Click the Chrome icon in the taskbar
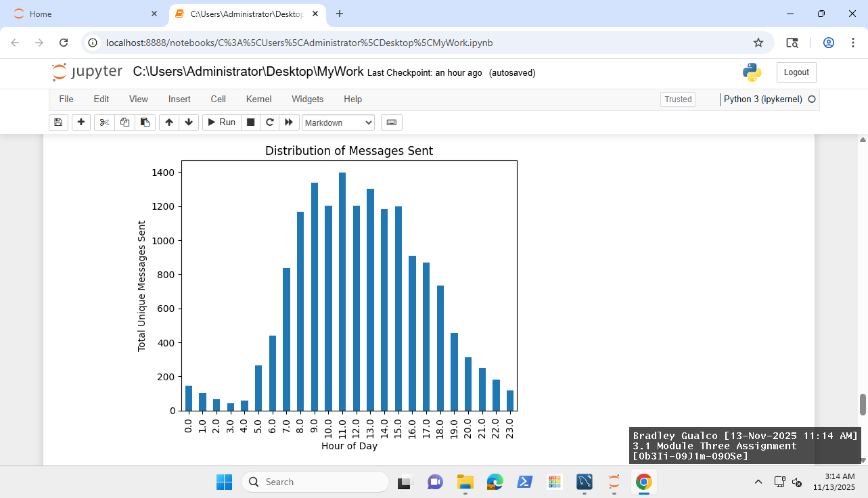The width and height of the screenshot is (868, 498). point(643,482)
